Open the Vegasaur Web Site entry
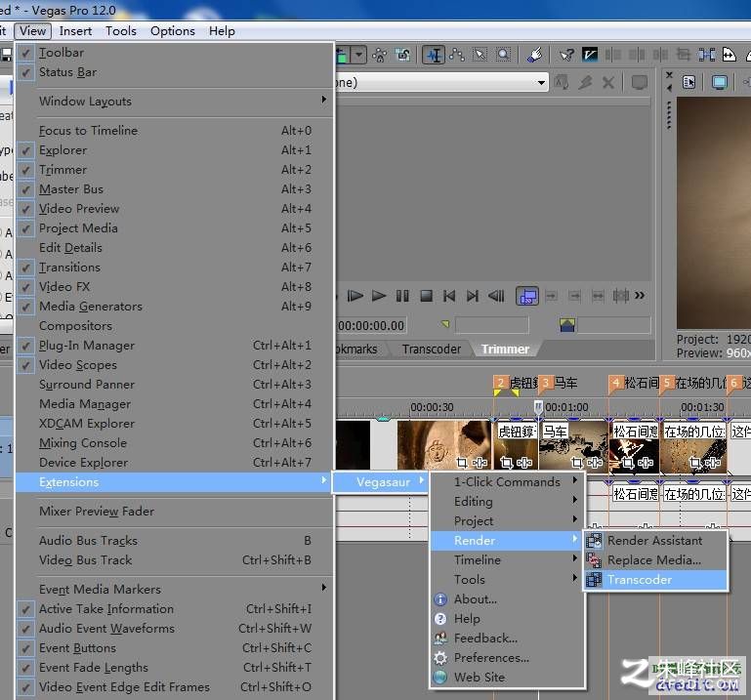 pos(507,678)
